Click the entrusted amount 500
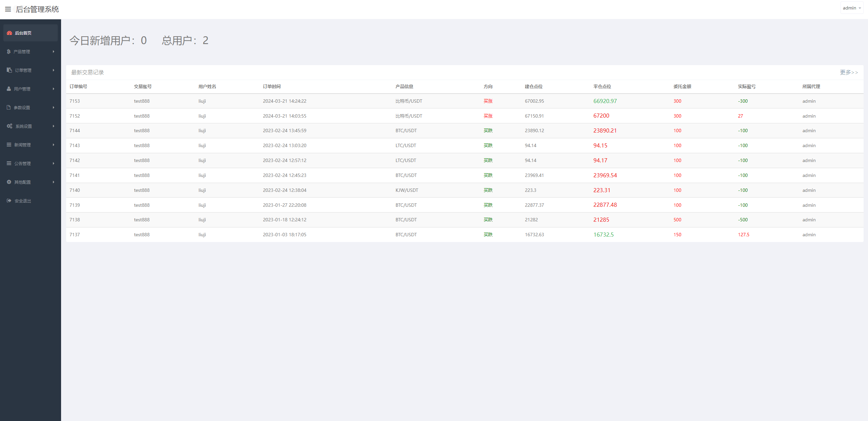The image size is (868, 421). pyautogui.click(x=677, y=220)
